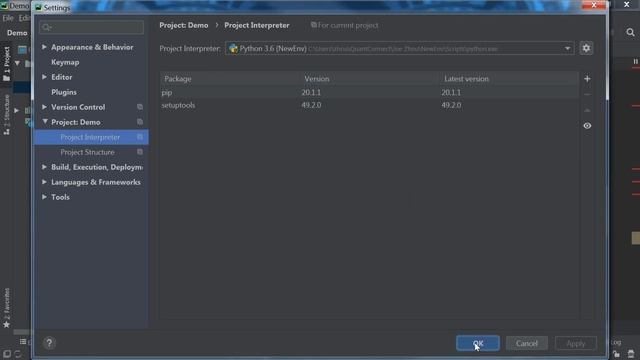Open the Structure tool window sidebar tab

pyautogui.click(x=7, y=114)
